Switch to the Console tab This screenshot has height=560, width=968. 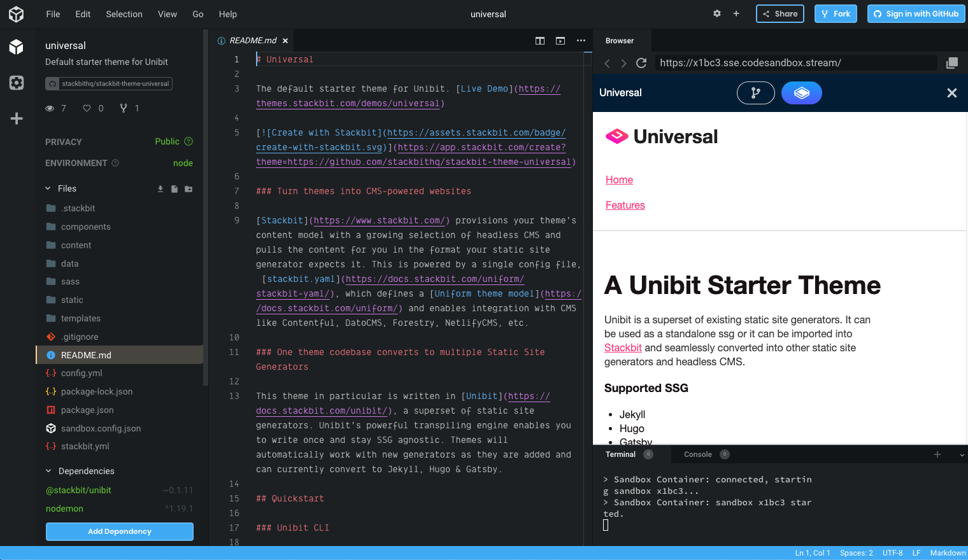(698, 454)
